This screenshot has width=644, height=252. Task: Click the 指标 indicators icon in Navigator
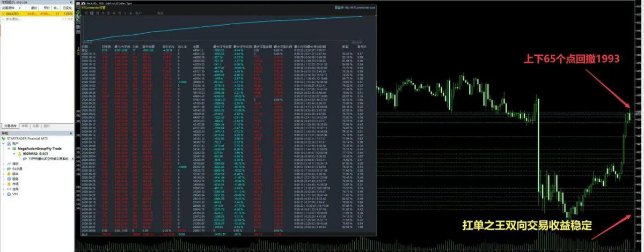coord(9,164)
